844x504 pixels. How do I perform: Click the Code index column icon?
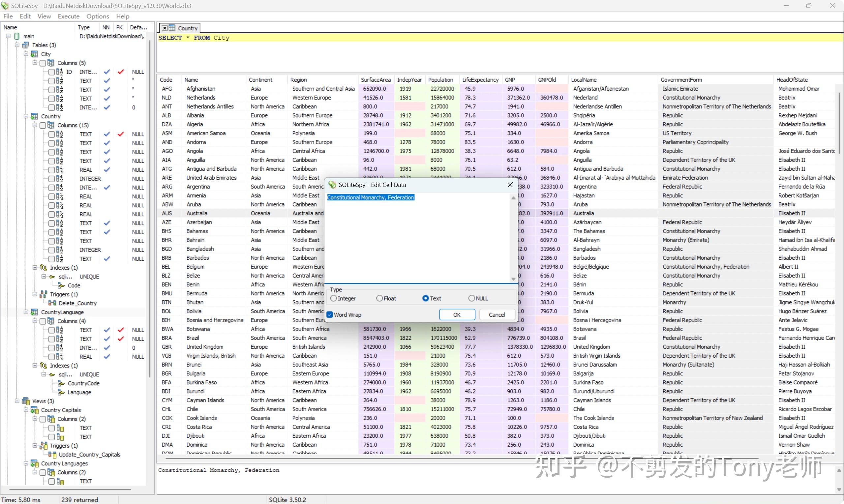click(61, 285)
